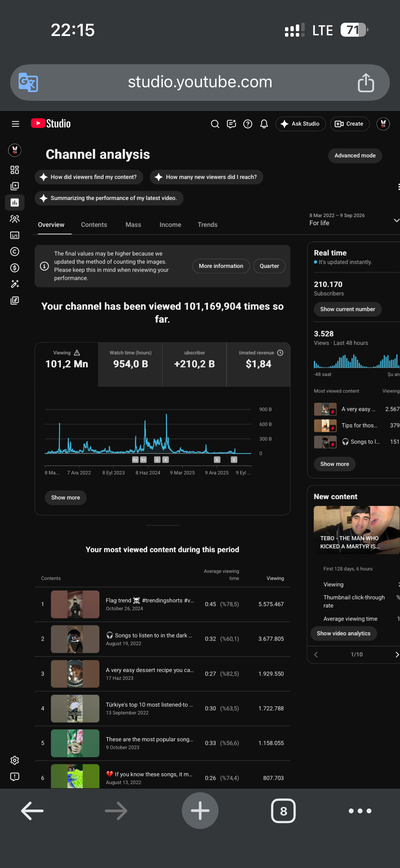Click the Create button
Image resolution: width=400 pixels, height=868 pixels.
349,124
